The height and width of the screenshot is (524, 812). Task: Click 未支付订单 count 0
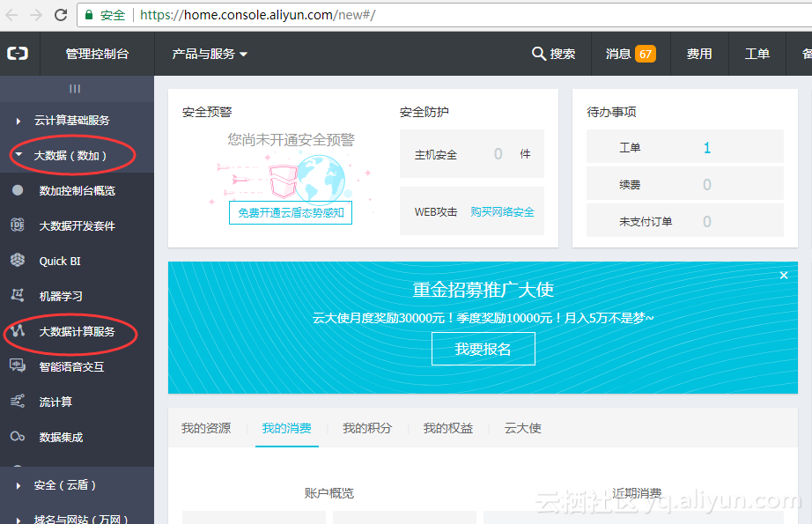pyautogui.click(x=707, y=222)
